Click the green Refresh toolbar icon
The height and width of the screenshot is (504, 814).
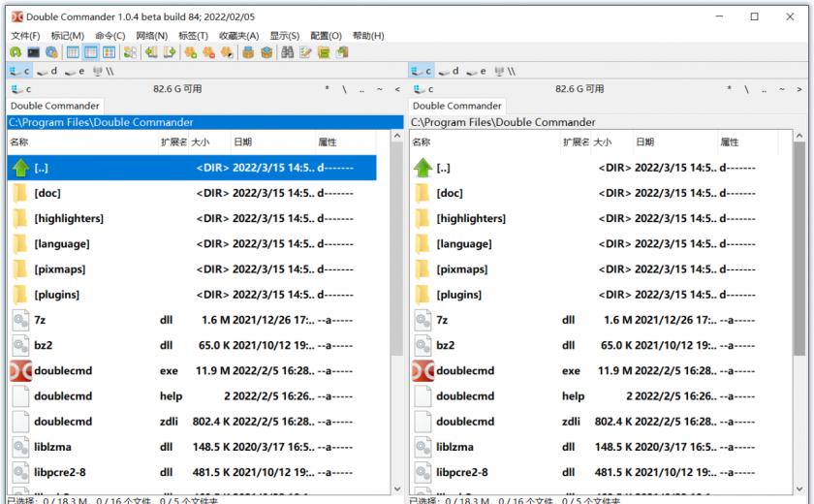[16, 52]
